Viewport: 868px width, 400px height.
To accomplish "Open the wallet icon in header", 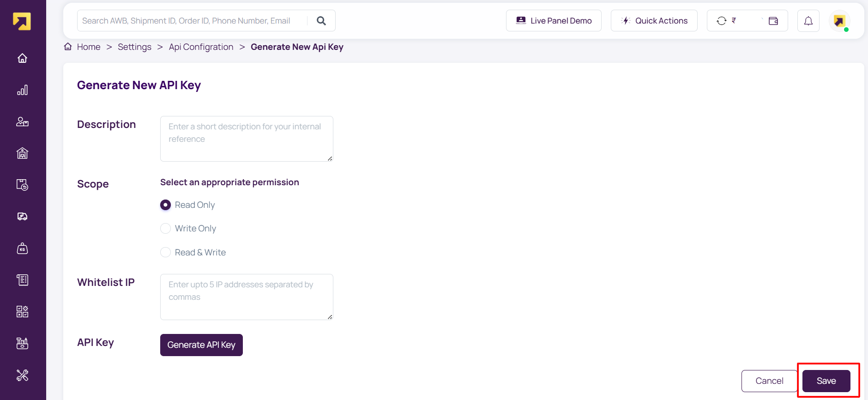I will coord(773,21).
